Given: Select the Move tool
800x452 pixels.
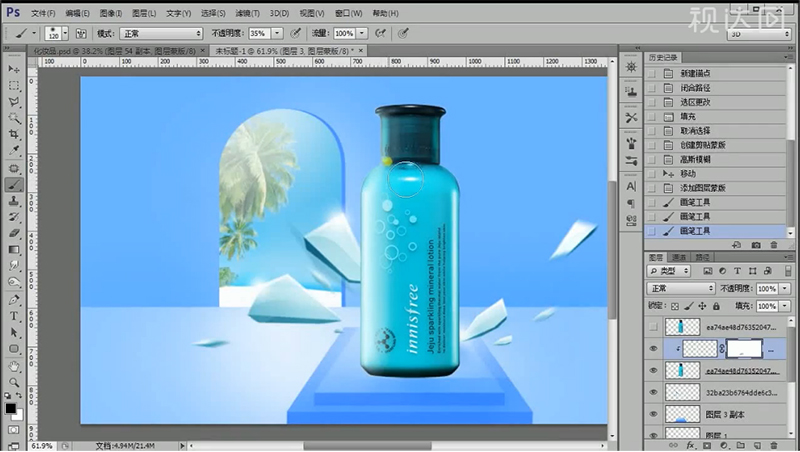Looking at the screenshot, I should point(14,69).
